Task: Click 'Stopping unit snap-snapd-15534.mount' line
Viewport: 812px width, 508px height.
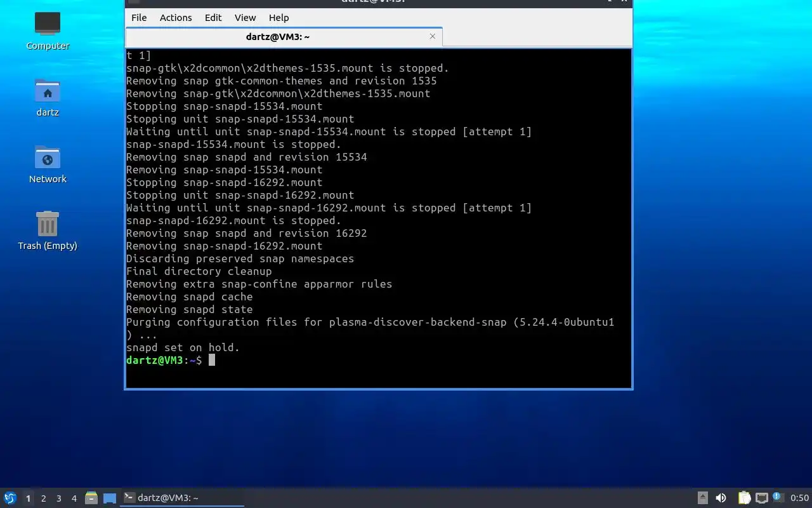Action: [240, 119]
